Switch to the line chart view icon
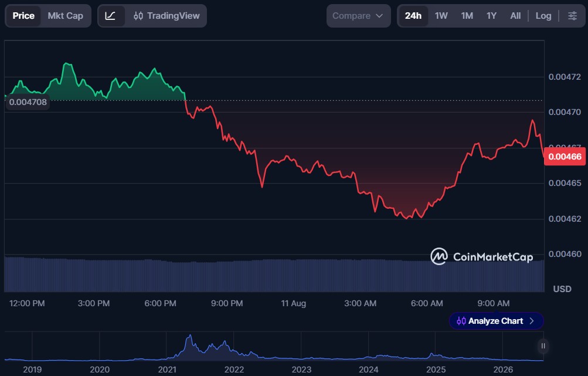This screenshot has height=376, width=588. click(110, 16)
